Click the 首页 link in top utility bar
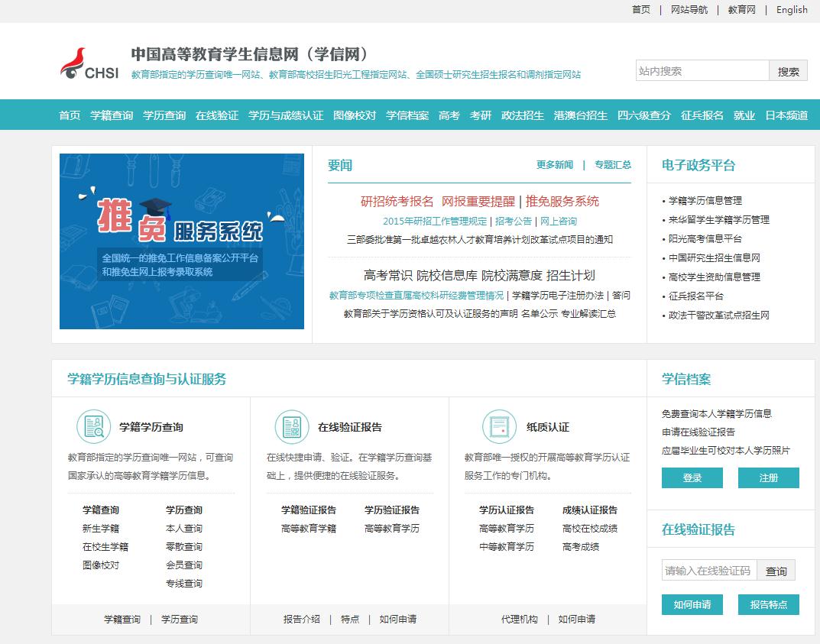The height and width of the screenshot is (644, 820). pos(641,9)
